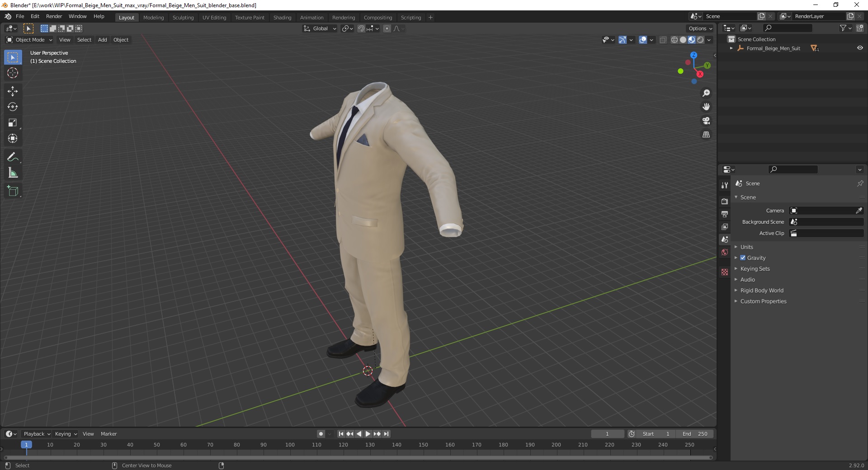The width and height of the screenshot is (868, 470).
Task: Jump to the timeline end frame
Action: [x=386, y=434]
